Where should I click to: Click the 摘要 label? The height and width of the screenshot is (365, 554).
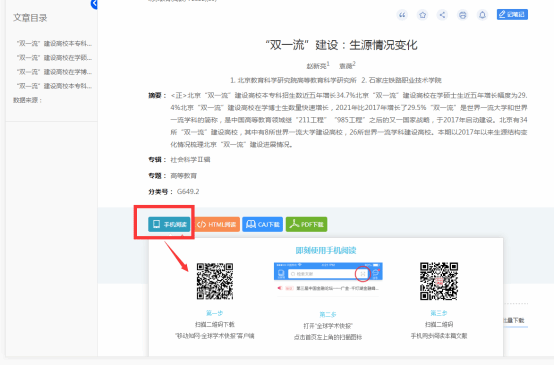pyautogui.click(x=157, y=95)
